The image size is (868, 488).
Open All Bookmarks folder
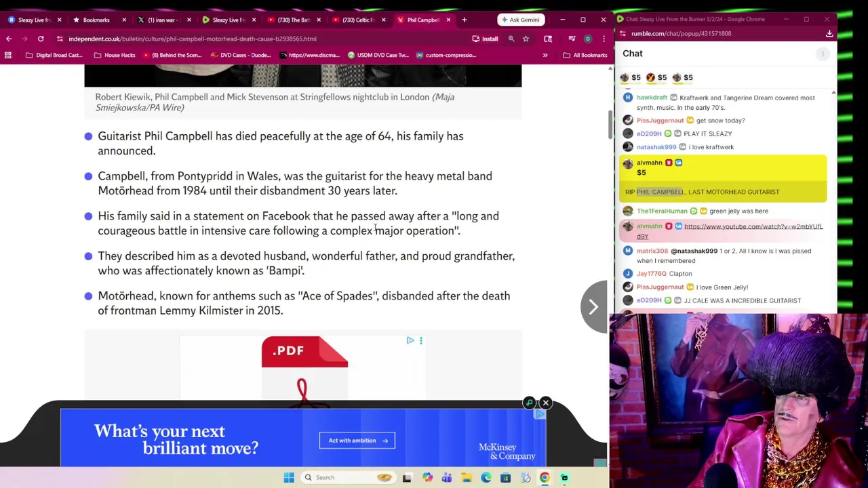point(585,55)
